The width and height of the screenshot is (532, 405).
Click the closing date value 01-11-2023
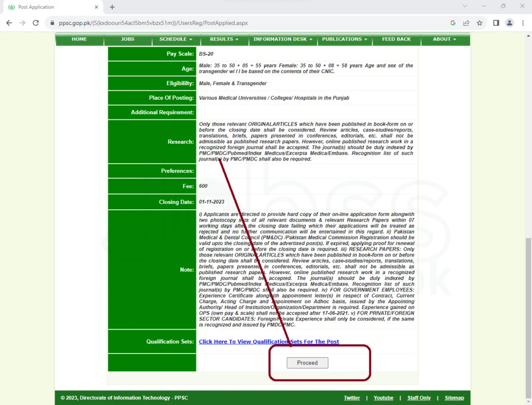pos(212,202)
